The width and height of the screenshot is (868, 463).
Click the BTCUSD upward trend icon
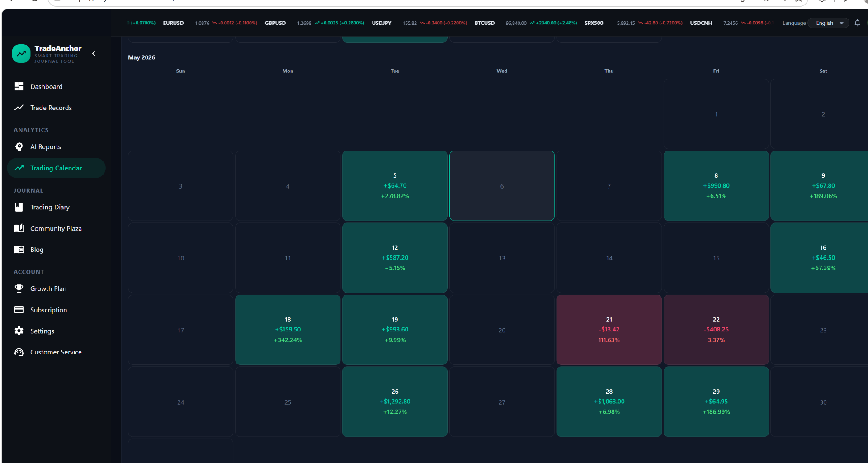pyautogui.click(x=532, y=23)
